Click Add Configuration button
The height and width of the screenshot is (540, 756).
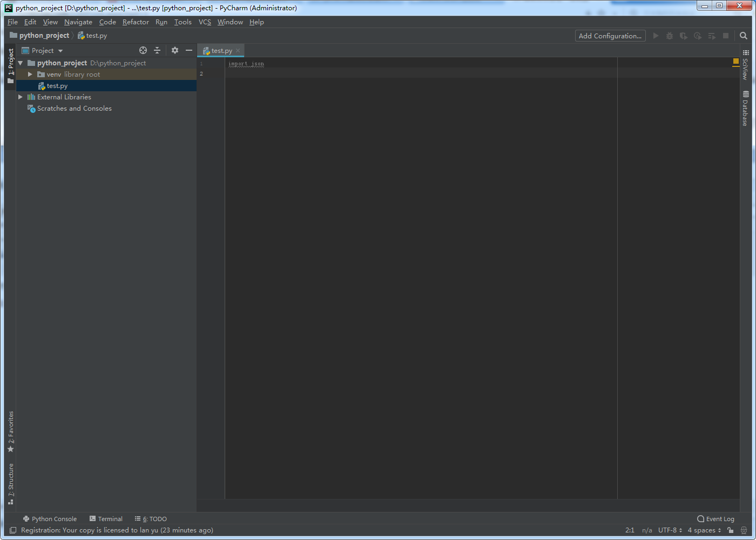coord(610,36)
